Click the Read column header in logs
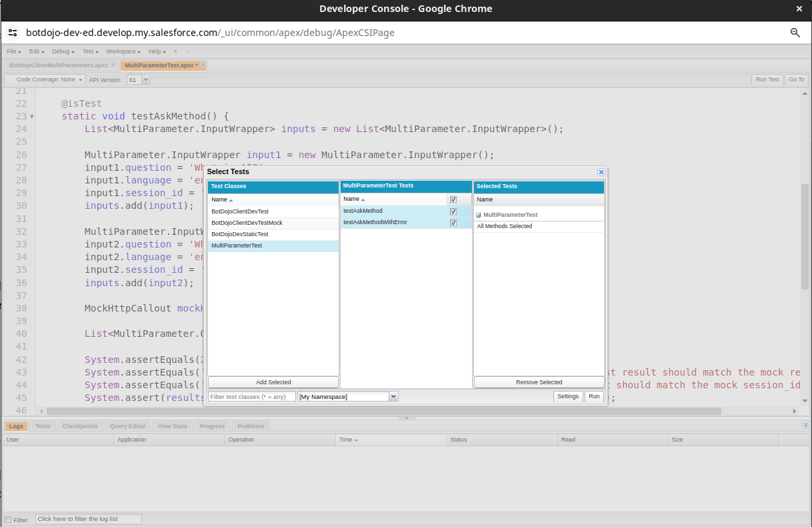812x527 pixels. 613,440
